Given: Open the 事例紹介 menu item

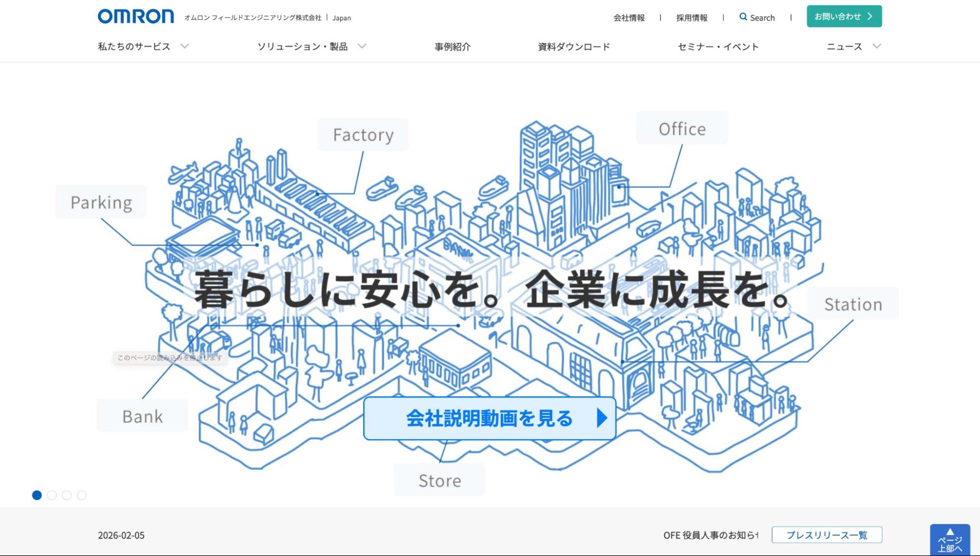Looking at the screenshot, I should [x=452, y=47].
